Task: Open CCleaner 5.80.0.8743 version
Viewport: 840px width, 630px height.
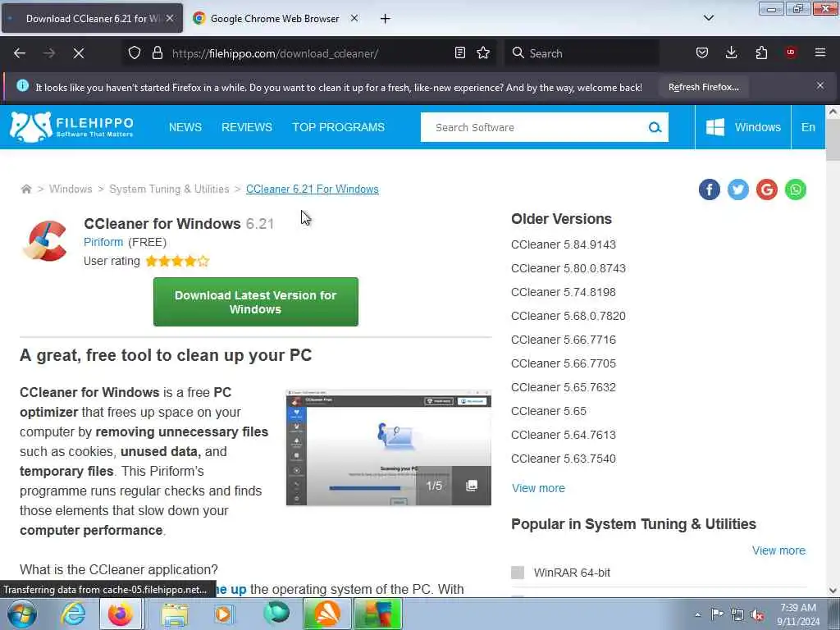Action: point(568,268)
